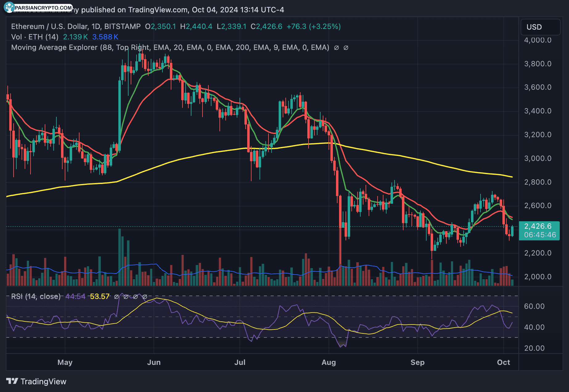Screen dimensions: 569x392
Task: Click the change value +76.3 (+3.25%)
Action: [x=313, y=27]
